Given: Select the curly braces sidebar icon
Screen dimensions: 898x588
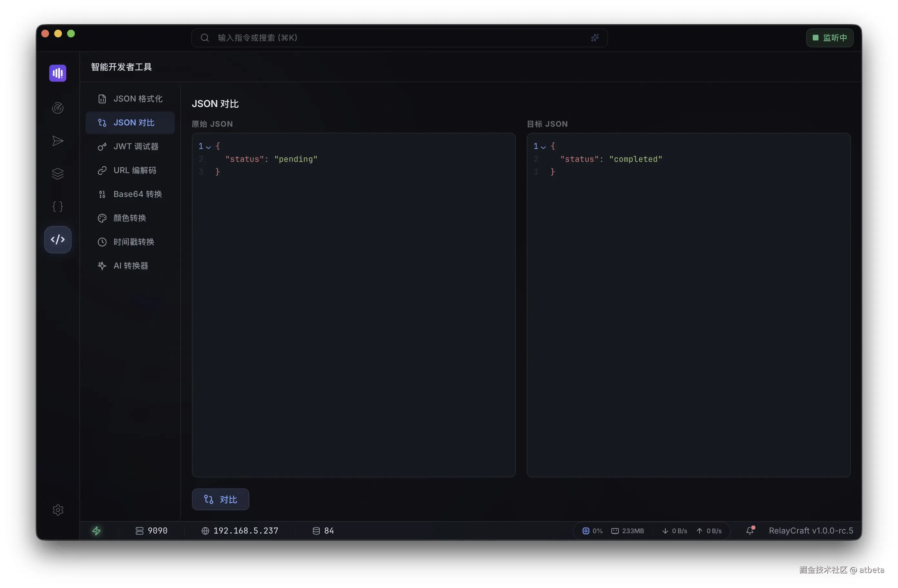Looking at the screenshot, I should coord(58,207).
